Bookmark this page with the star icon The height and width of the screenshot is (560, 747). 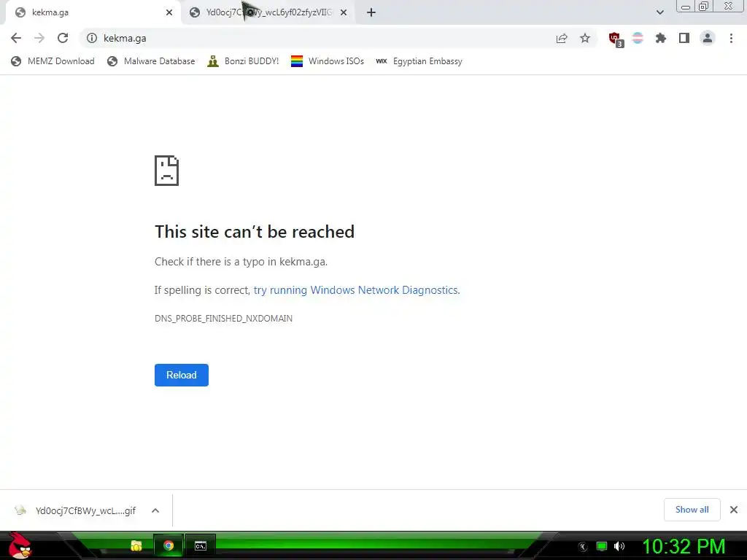pos(585,38)
